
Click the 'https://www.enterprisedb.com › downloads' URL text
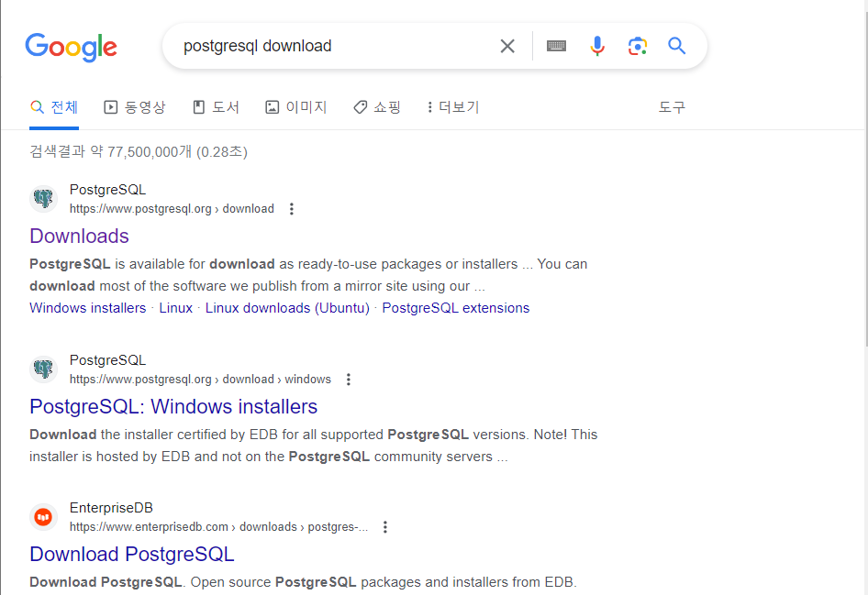(x=218, y=527)
